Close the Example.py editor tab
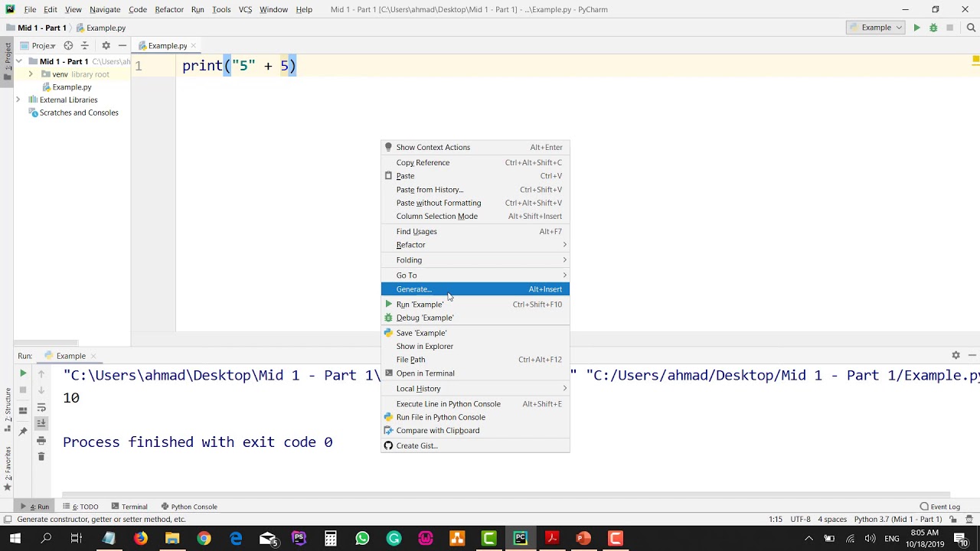This screenshot has width=980, height=551. (194, 46)
